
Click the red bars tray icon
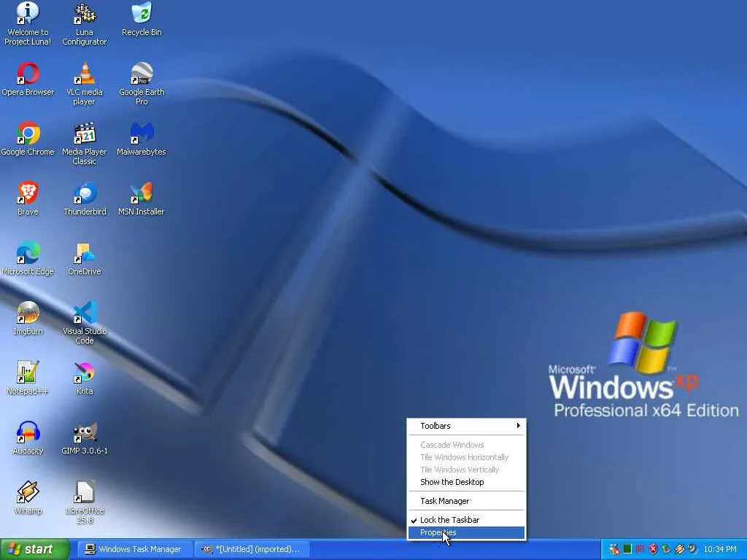[x=640, y=549]
